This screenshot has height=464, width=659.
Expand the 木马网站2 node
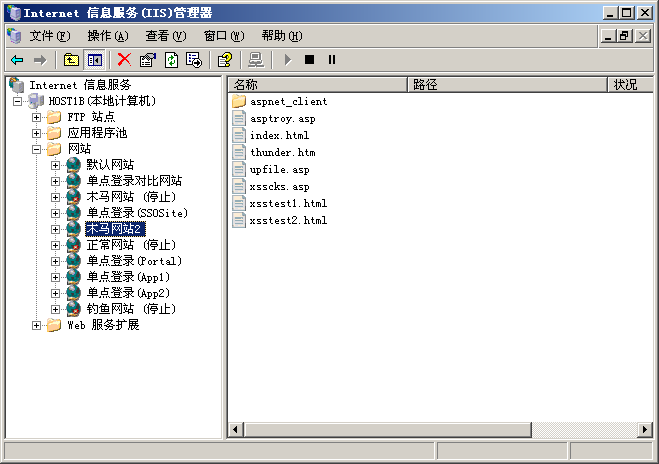point(55,229)
